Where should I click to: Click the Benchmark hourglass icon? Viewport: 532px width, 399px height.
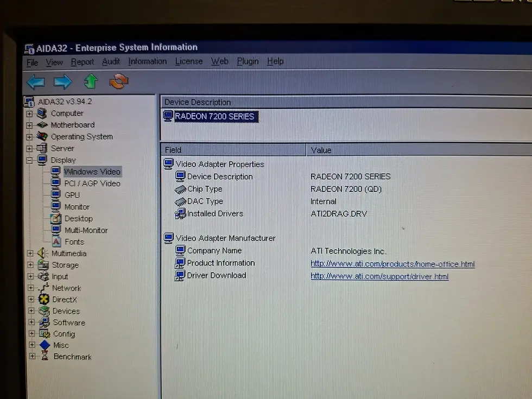[x=45, y=356]
